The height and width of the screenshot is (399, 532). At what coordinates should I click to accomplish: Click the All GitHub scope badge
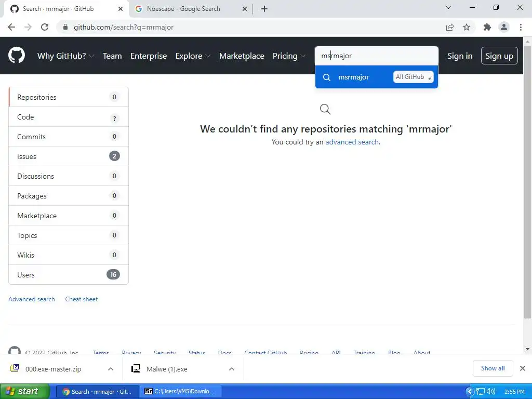coord(413,77)
